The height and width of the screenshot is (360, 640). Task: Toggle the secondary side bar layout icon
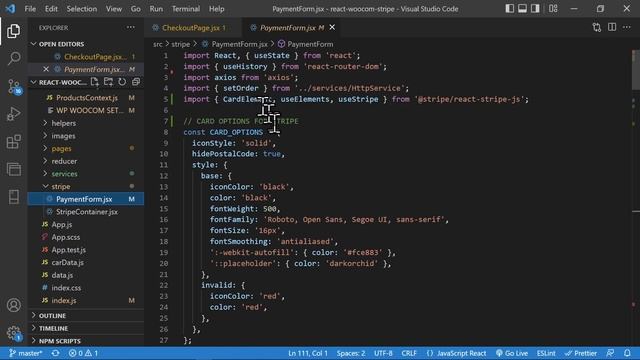(x=535, y=9)
